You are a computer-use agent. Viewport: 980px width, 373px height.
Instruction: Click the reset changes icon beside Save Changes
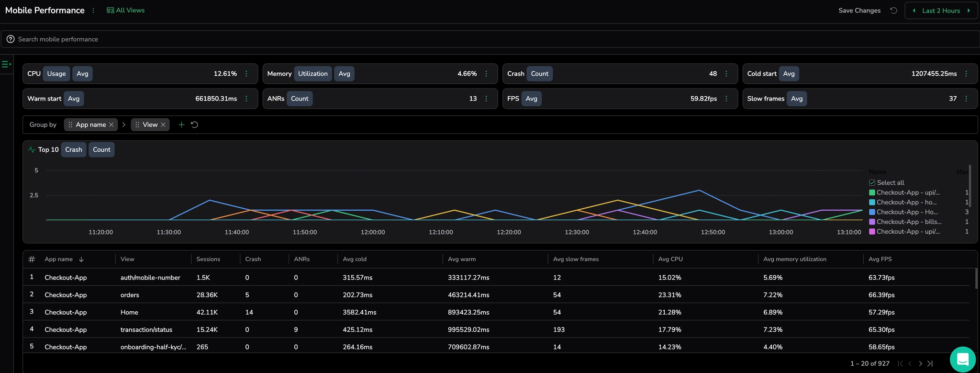[893, 11]
